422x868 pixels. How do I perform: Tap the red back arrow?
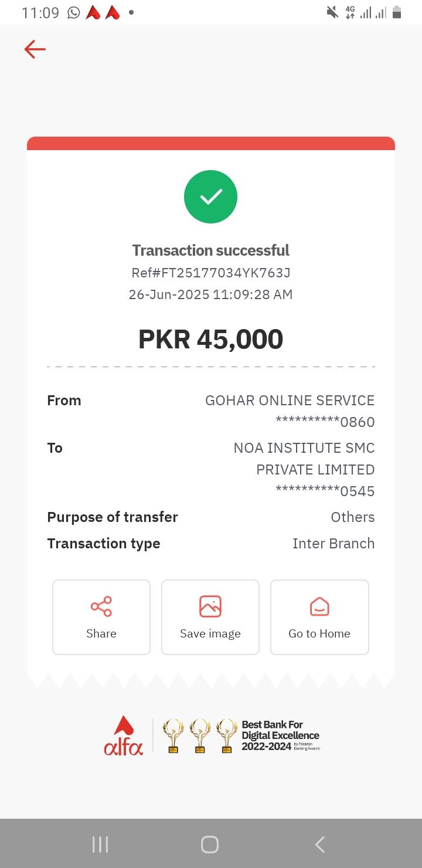[x=35, y=49]
